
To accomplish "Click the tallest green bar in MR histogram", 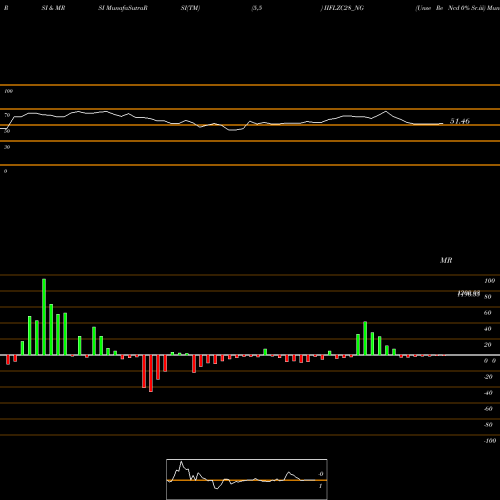I will pyautogui.click(x=44, y=317).
